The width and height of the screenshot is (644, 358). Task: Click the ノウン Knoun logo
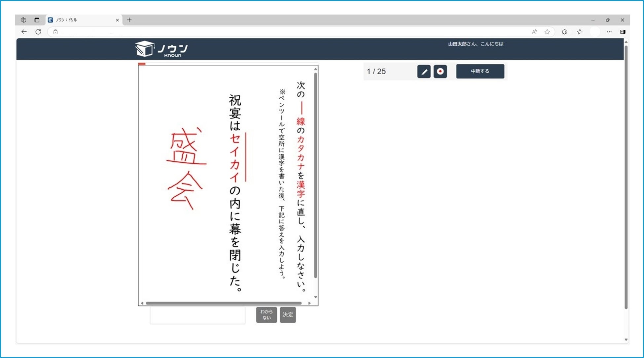(x=161, y=49)
